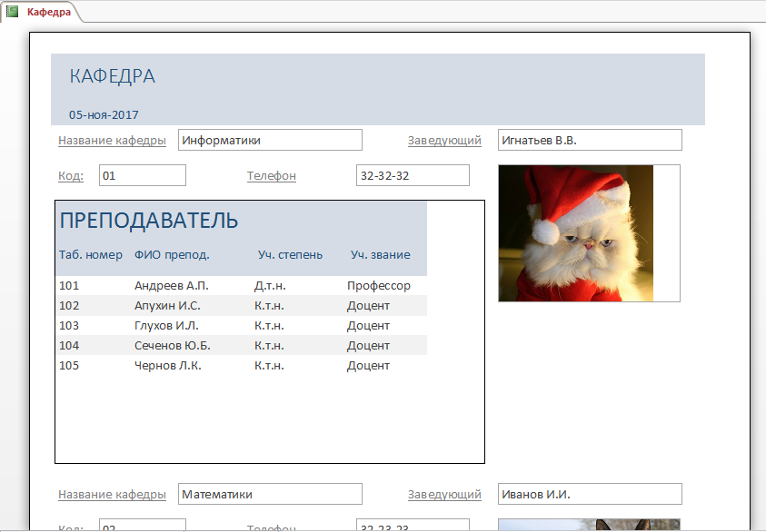The width and height of the screenshot is (766, 532).
Task: Click the ПРЕПОДАВАТЕЛЬ subreport heading
Action: (148, 221)
